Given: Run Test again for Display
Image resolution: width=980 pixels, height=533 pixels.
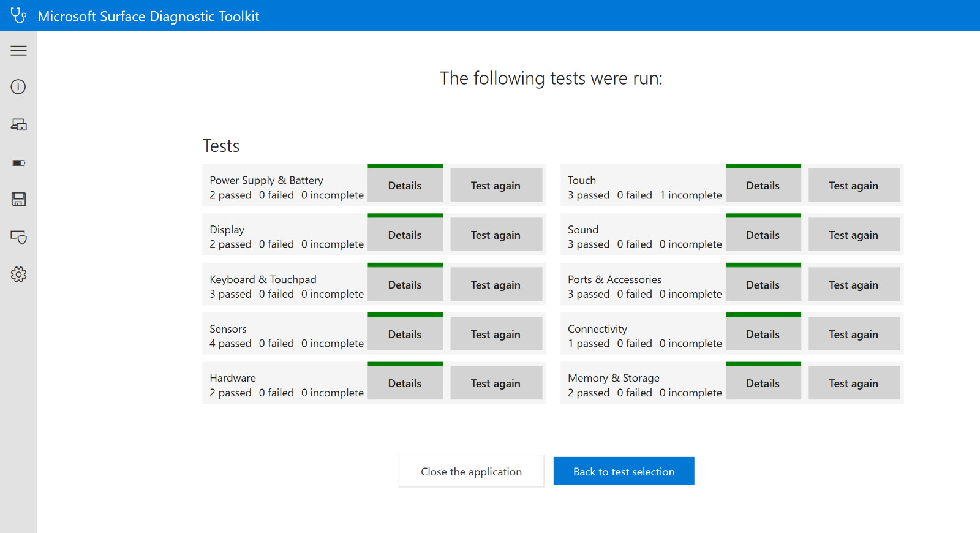Looking at the screenshot, I should coord(496,235).
